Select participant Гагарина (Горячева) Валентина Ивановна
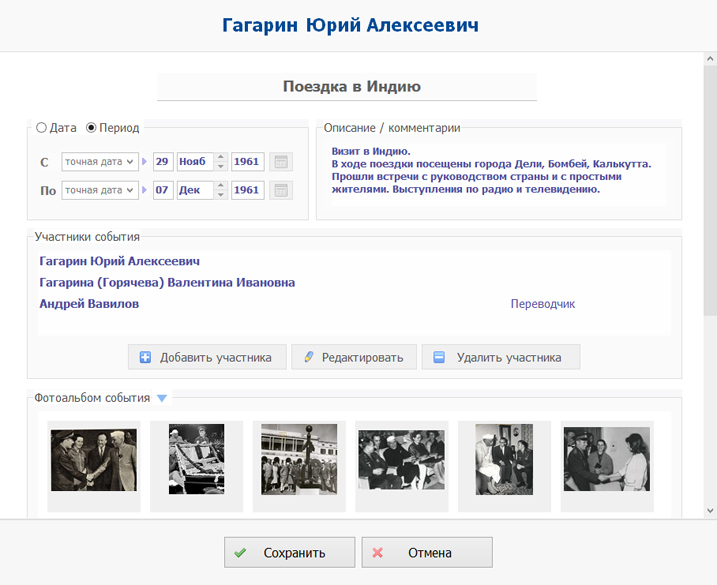The height and width of the screenshot is (585, 717). point(167,283)
